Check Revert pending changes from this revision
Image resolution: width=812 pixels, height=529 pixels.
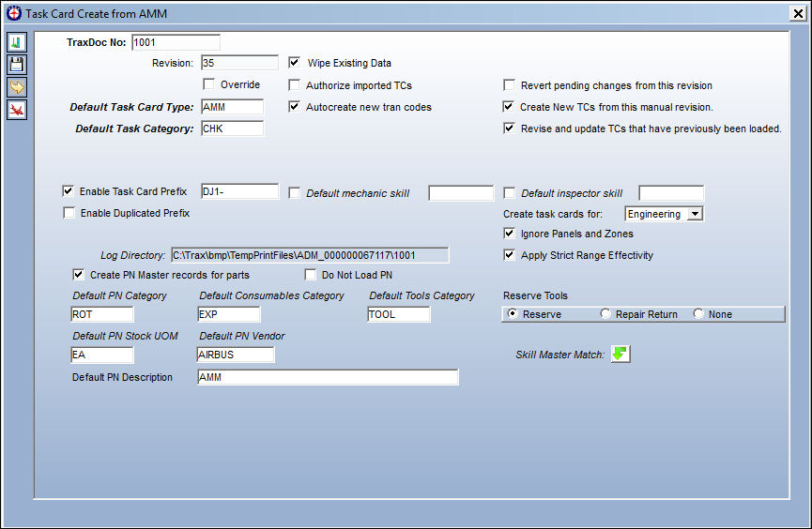tap(509, 85)
